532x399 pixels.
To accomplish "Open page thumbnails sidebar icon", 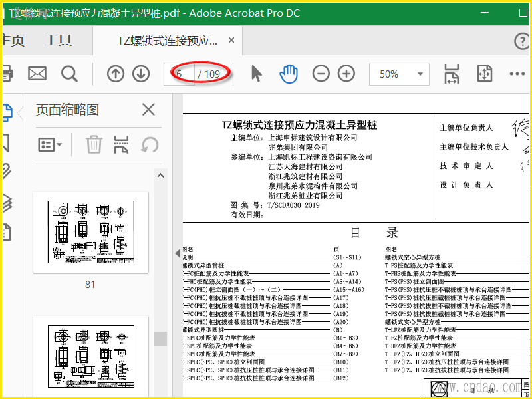I will 8,113.
